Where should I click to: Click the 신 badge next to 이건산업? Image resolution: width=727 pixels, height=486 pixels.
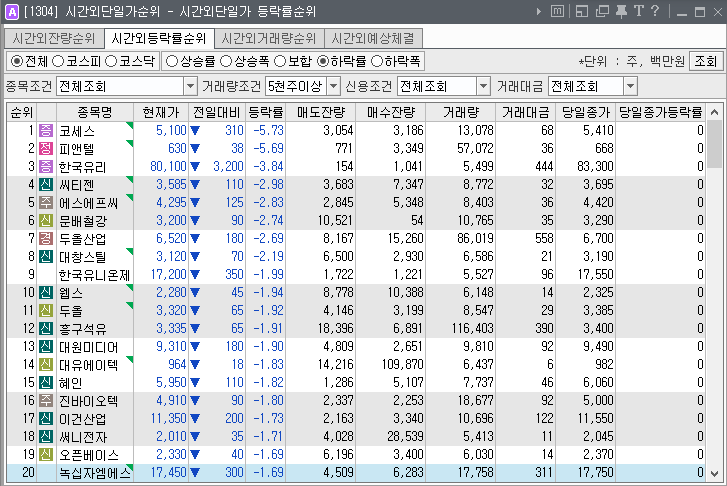tap(45, 419)
